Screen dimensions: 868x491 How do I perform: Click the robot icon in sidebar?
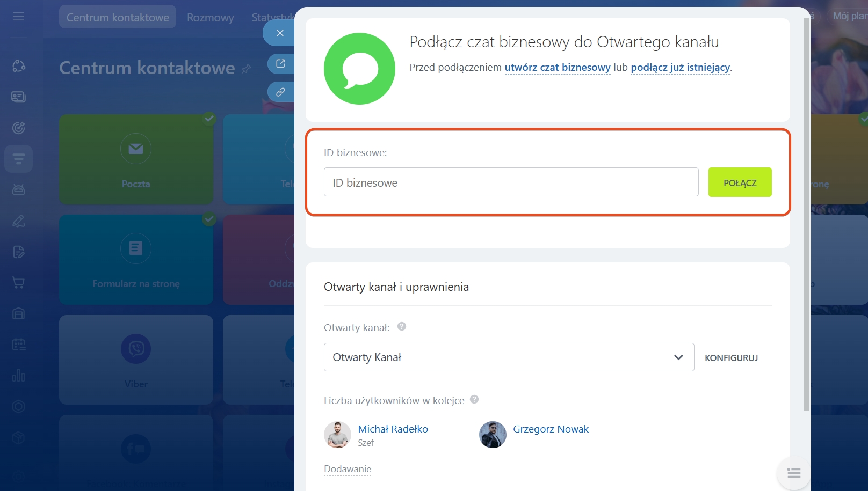(x=19, y=189)
